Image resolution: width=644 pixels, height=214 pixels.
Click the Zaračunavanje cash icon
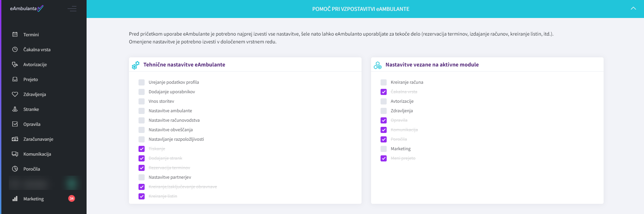point(15,139)
